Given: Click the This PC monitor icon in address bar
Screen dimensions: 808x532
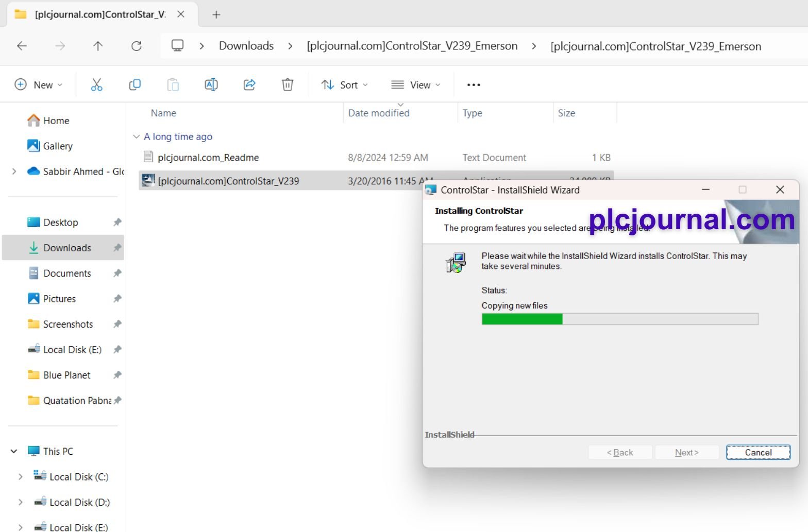Looking at the screenshot, I should [177, 46].
